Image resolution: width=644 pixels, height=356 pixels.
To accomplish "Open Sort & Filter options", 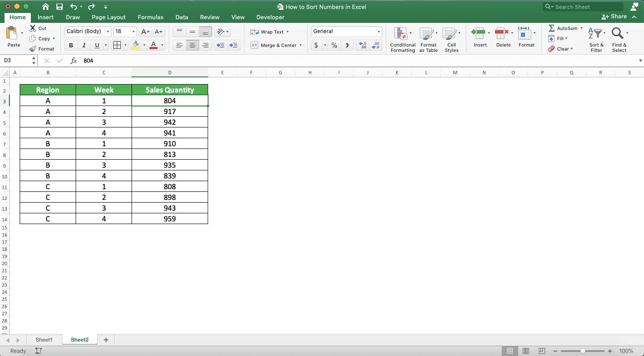I will click(596, 39).
